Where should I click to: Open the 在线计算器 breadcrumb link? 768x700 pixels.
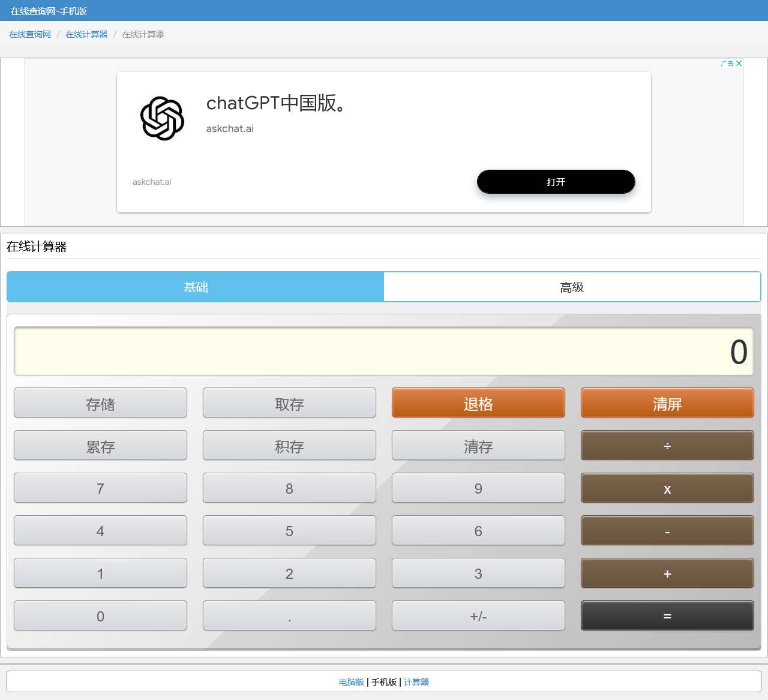[86, 34]
